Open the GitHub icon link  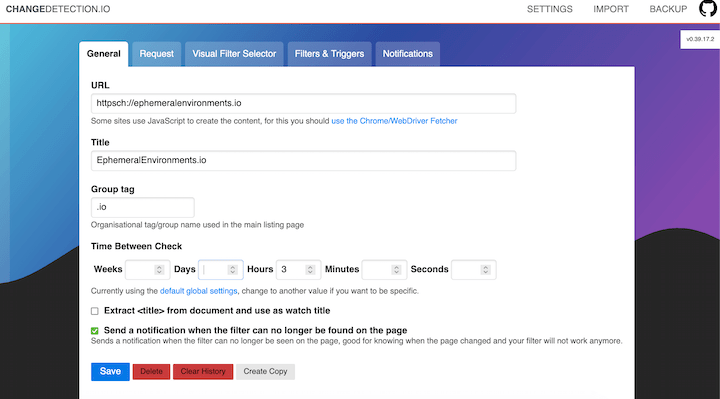point(708,8)
